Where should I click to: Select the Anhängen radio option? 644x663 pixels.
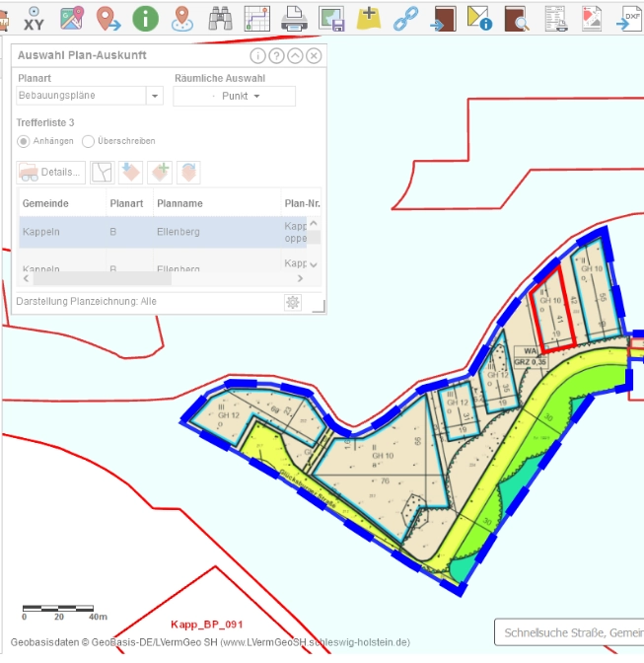[x=24, y=141]
